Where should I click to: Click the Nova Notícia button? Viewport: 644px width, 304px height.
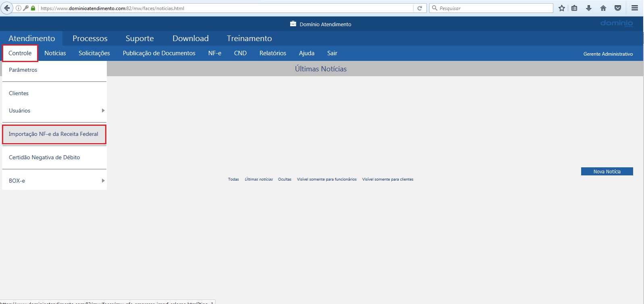click(607, 171)
